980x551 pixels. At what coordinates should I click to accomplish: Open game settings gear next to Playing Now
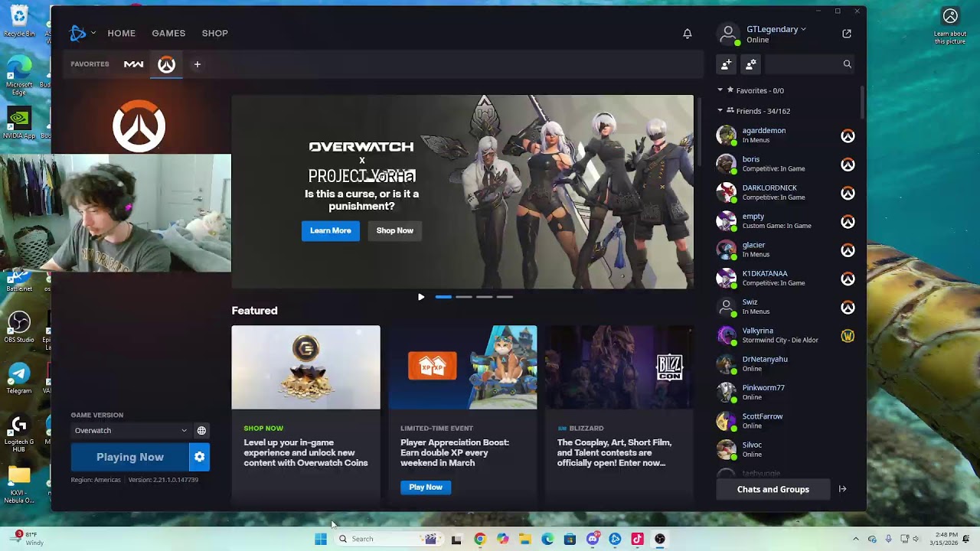tap(199, 457)
